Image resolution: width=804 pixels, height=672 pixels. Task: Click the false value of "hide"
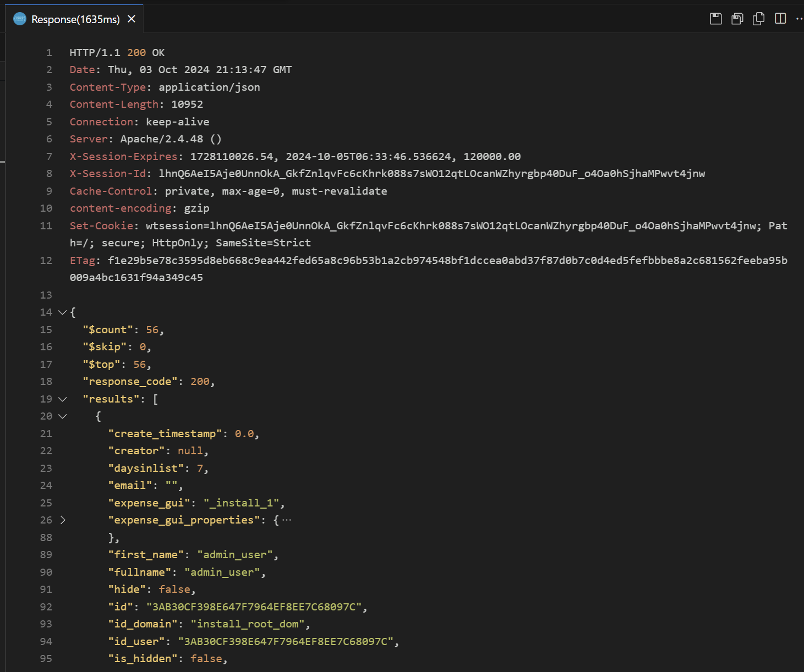[174, 590]
